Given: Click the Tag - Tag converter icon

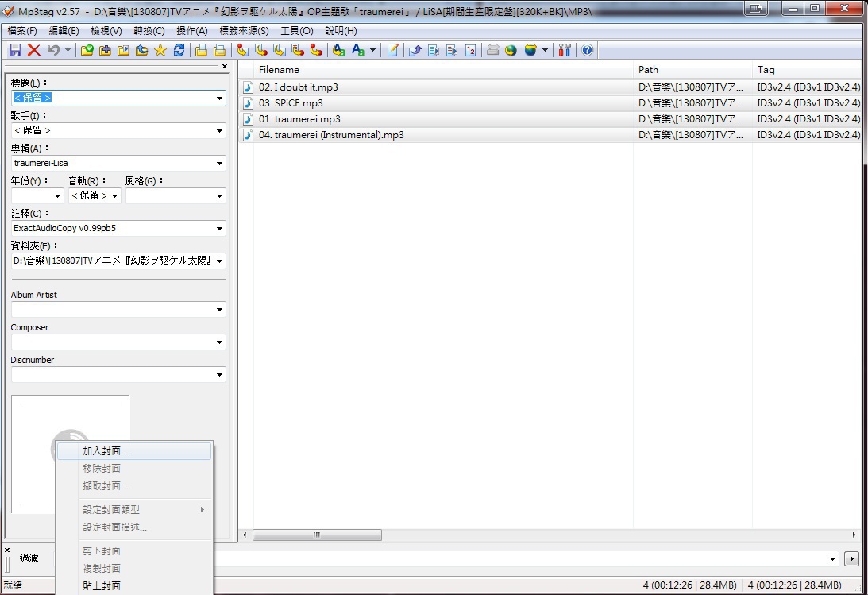Looking at the screenshot, I should (x=316, y=50).
